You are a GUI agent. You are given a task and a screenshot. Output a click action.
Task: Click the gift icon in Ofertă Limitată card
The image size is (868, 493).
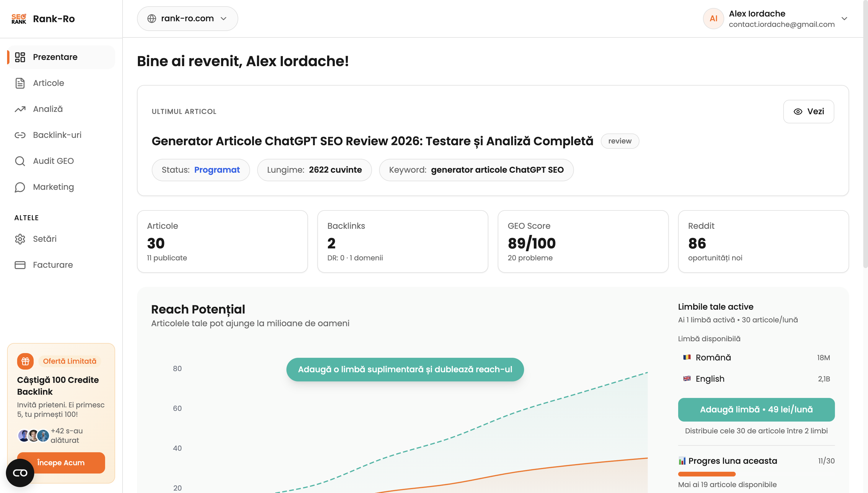click(25, 361)
